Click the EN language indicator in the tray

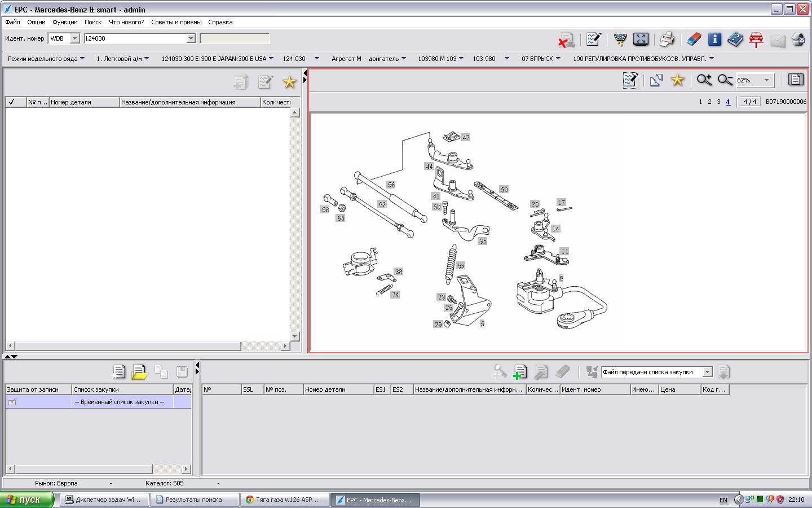(x=723, y=500)
